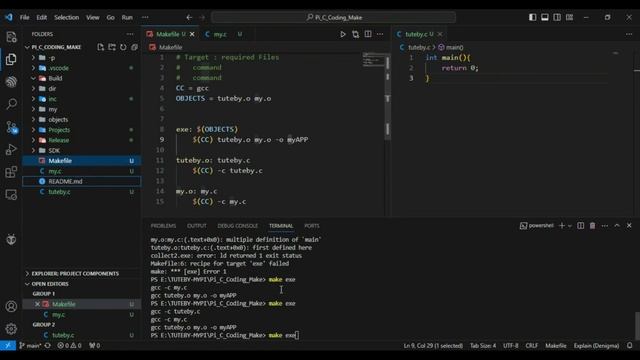
Task: Click the terminal vertical scrollbar
Action: [637, 325]
